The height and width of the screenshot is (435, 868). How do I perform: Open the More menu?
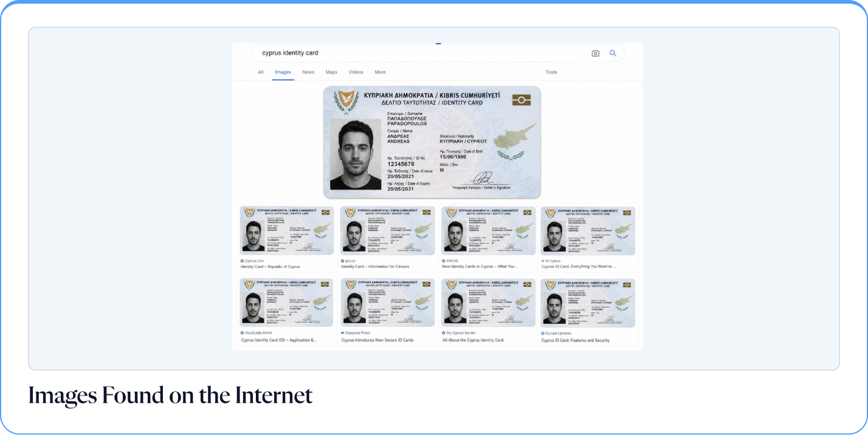coord(380,72)
